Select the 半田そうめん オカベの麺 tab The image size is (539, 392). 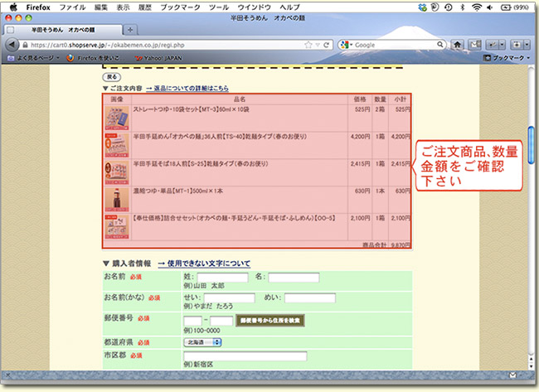point(63,29)
